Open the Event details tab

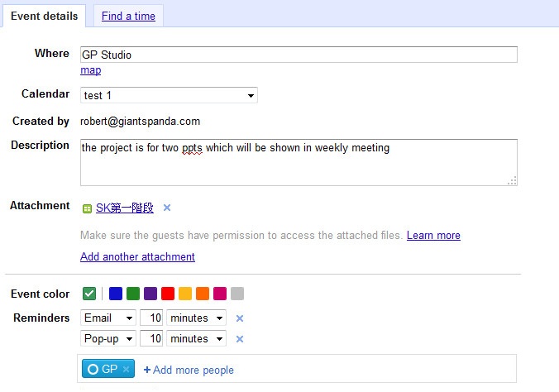click(x=44, y=16)
